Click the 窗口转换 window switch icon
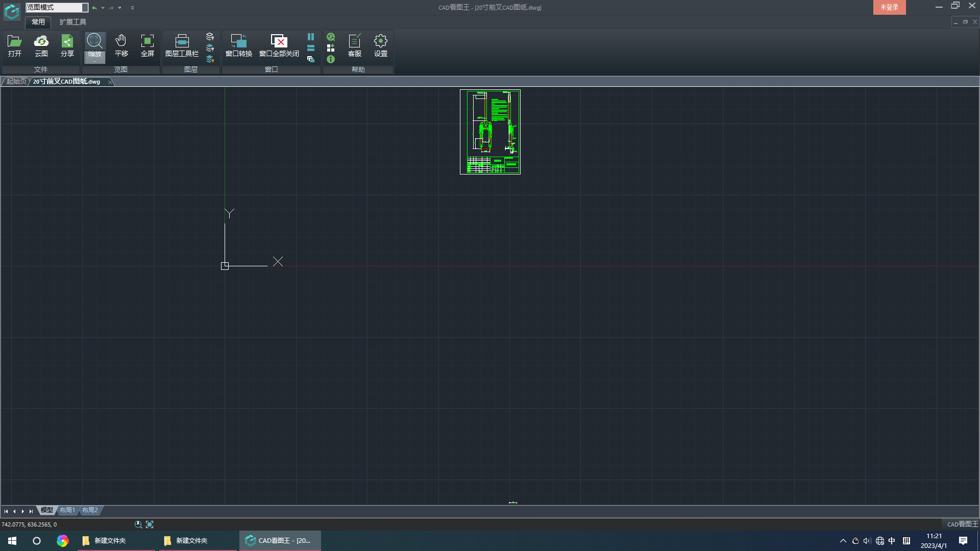 tap(238, 45)
